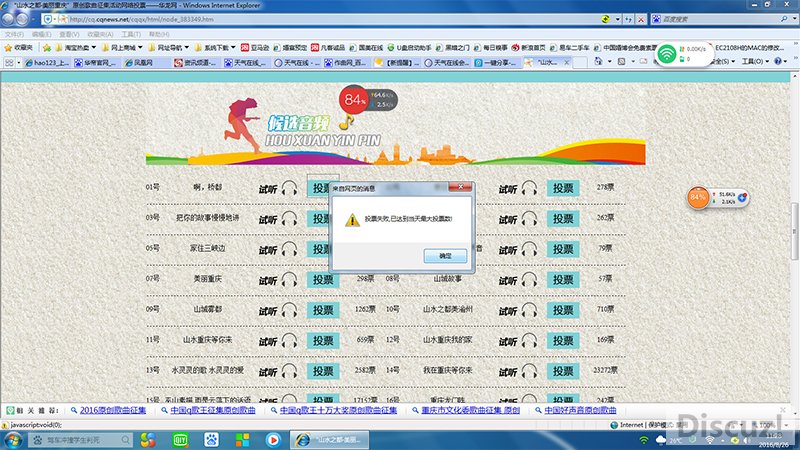Click 试听 text for 山城雾都
This screenshot has width=800, height=450.
pos(268,311)
